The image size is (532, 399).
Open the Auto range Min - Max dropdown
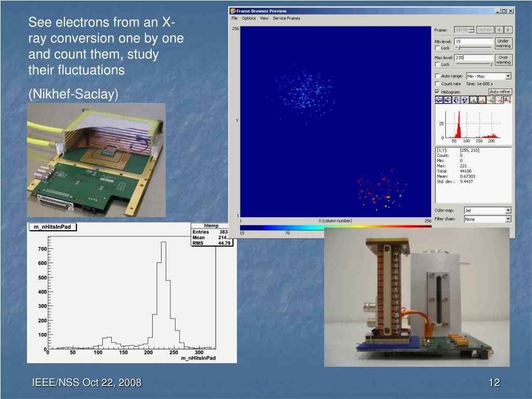(489, 76)
